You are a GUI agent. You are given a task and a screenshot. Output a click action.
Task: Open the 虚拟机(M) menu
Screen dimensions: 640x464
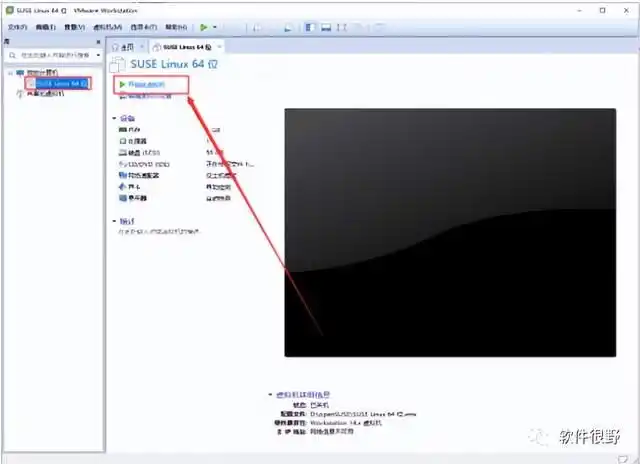(107, 27)
